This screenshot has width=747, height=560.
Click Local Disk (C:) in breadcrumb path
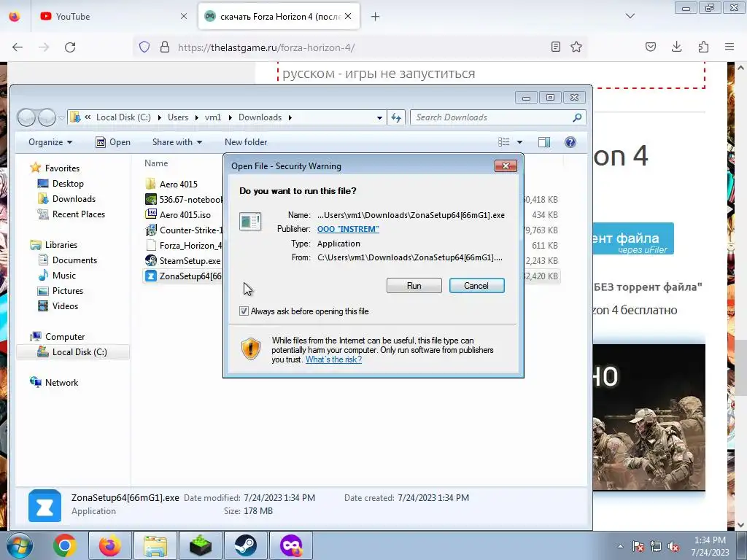[x=123, y=117]
